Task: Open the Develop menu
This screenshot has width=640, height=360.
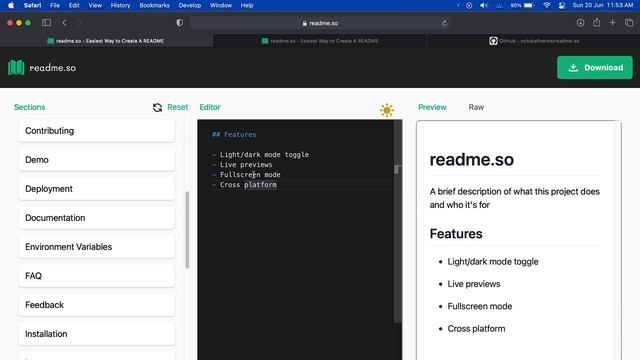Action: click(x=190, y=5)
